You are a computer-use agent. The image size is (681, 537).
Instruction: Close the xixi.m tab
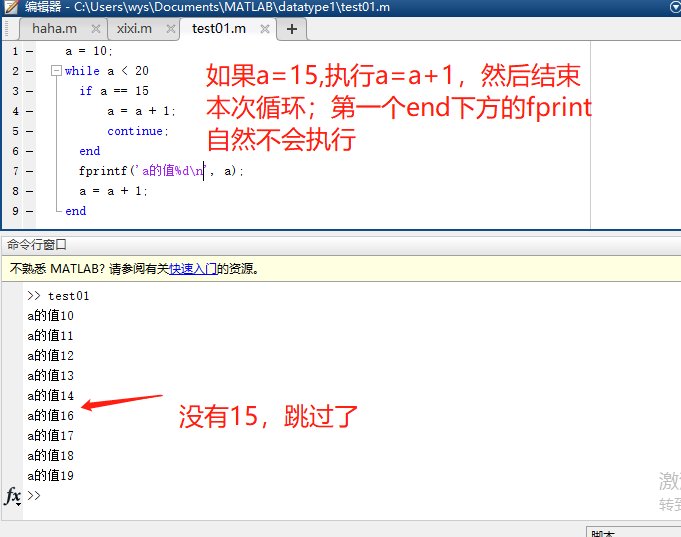coord(171,29)
